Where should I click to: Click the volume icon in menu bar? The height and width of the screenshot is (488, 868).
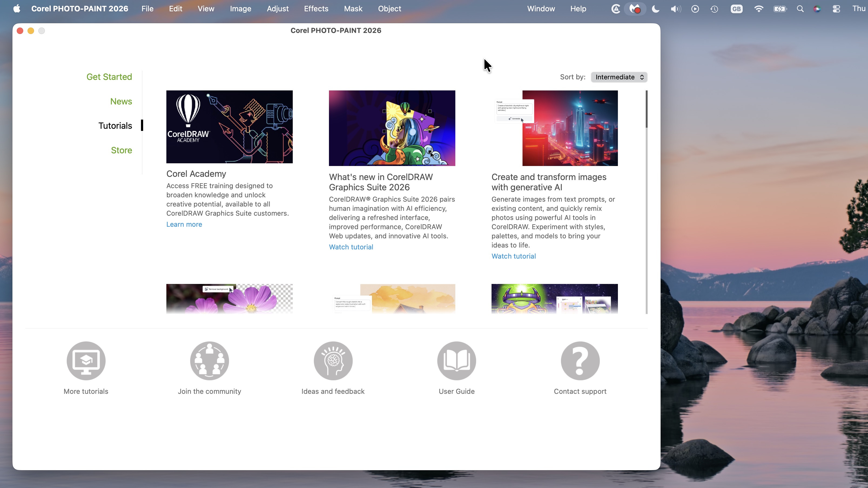point(675,9)
